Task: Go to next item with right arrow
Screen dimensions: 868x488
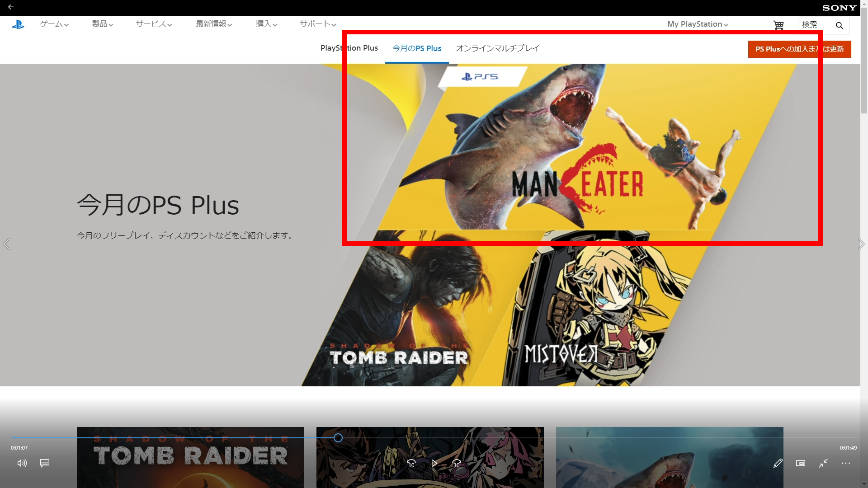Action: 861,244
